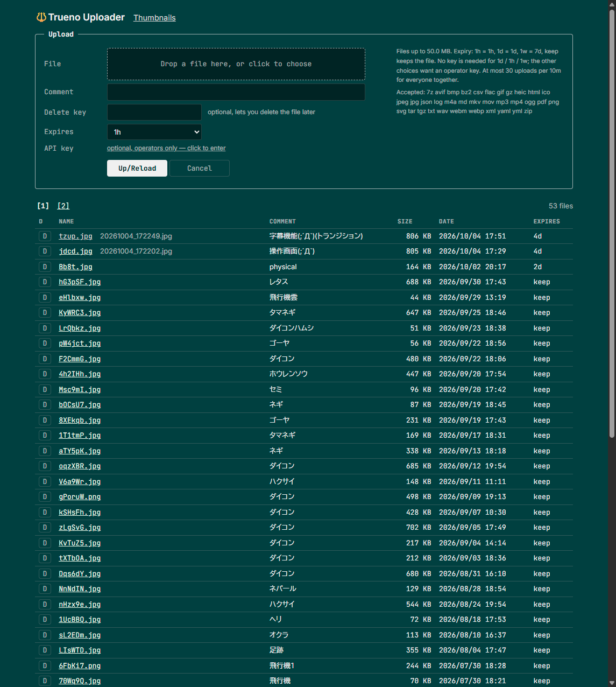Screen dimensions: 616x687
Task: Click the Trueno Uploader logo icon
Action: click(x=41, y=17)
